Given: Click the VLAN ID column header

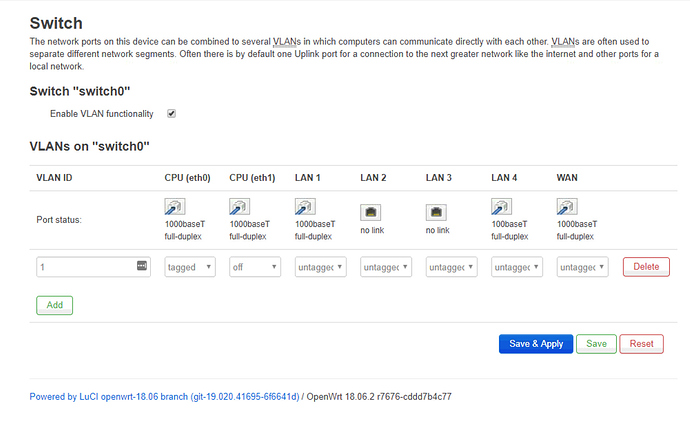Looking at the screenshot, I should 54,178.
